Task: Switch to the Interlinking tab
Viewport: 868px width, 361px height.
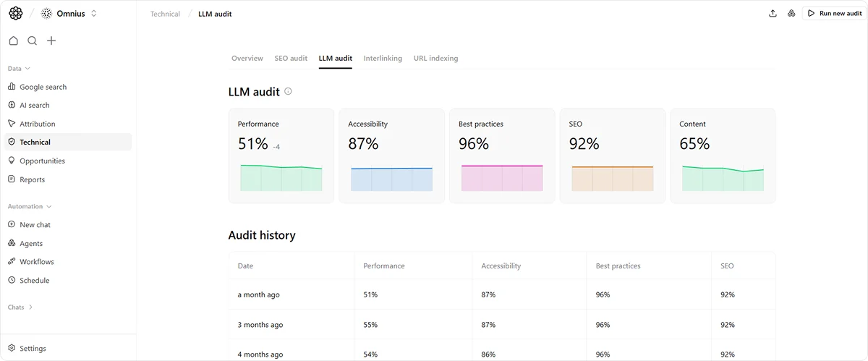Action: click(383, 59)
